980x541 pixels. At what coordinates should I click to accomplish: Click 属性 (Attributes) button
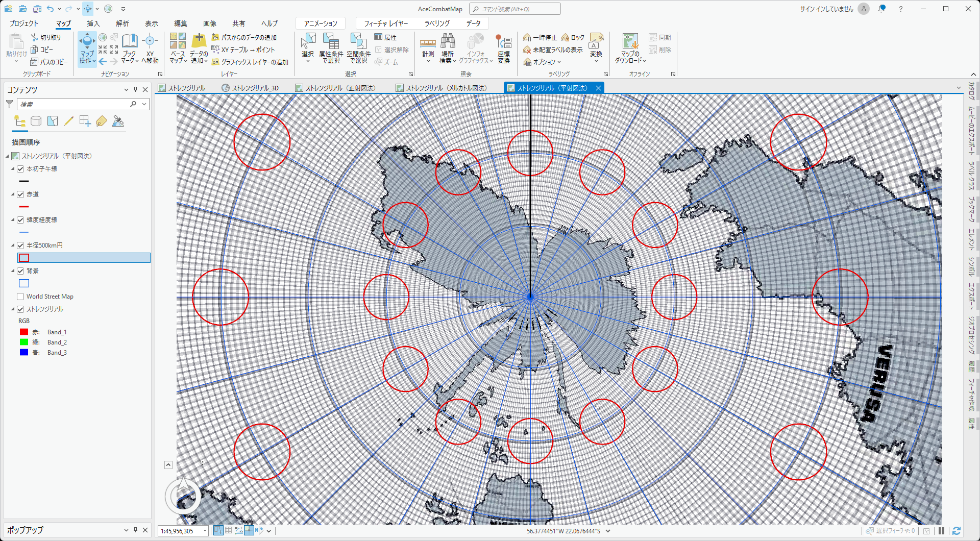385,37
